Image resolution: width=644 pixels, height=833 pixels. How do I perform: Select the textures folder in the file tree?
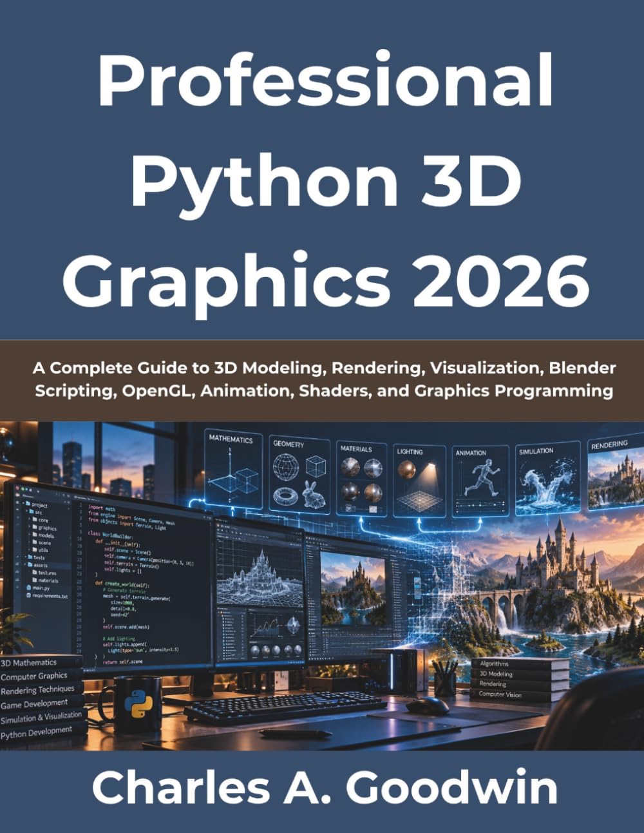[43, 573]
